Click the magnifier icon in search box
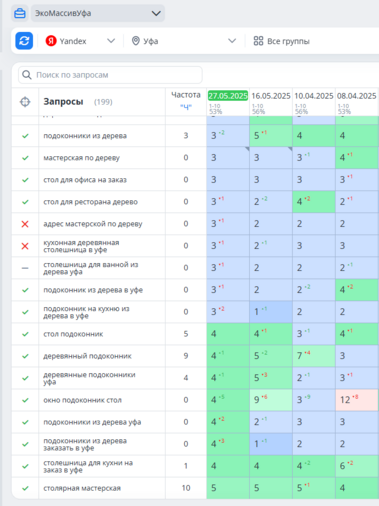The image size is (379, 506). click(27, 75)
